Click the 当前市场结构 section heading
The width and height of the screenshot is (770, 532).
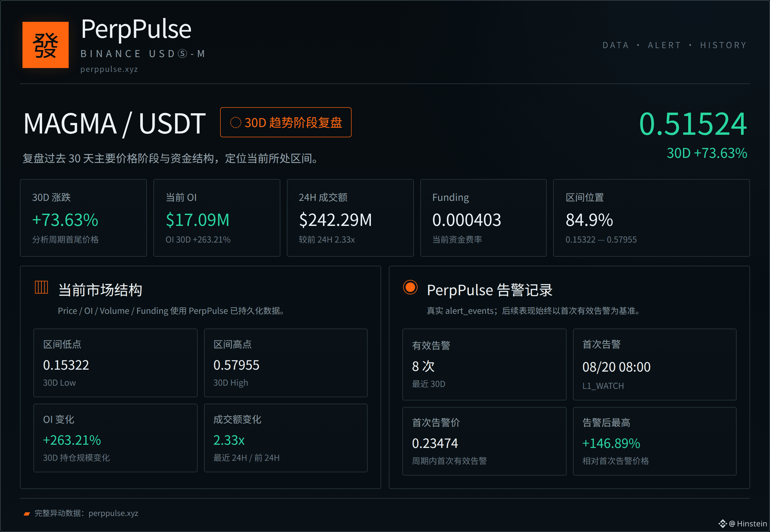[x=100, y=290]
